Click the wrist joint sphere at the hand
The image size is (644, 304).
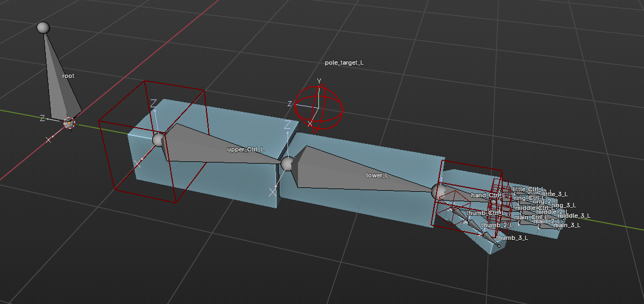439,192
